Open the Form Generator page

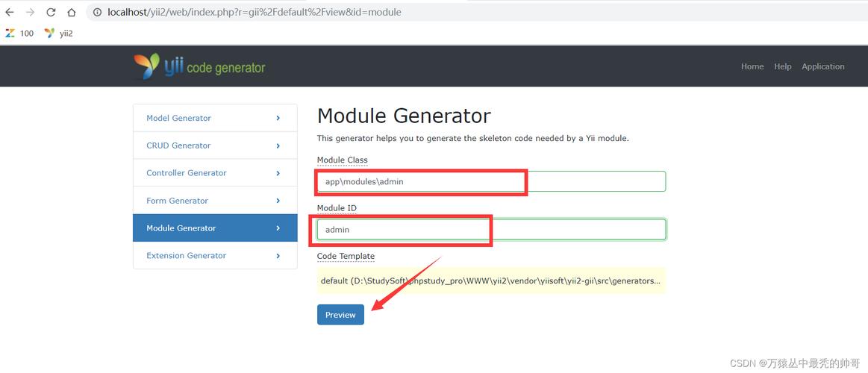[216, 201]
